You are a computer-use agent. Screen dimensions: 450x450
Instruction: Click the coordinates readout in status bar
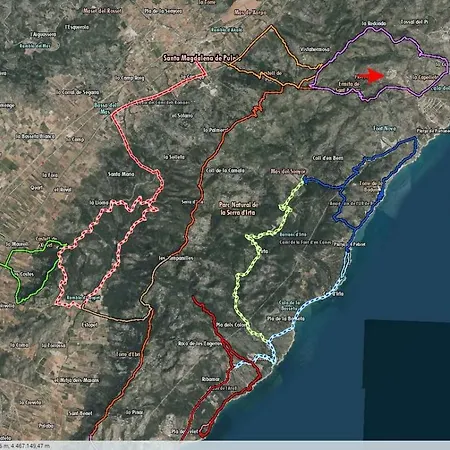tap(25, 446)
